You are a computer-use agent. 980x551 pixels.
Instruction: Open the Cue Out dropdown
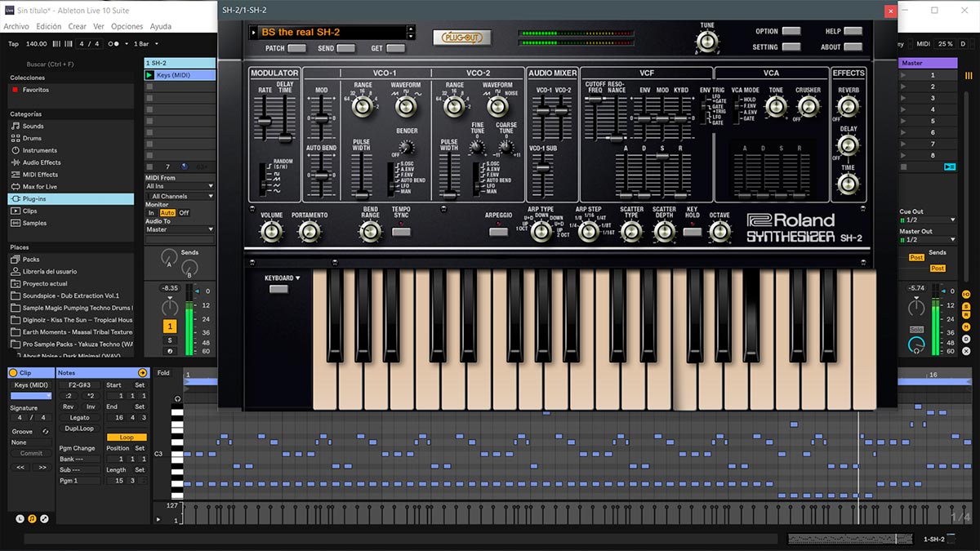pos(928,220)
